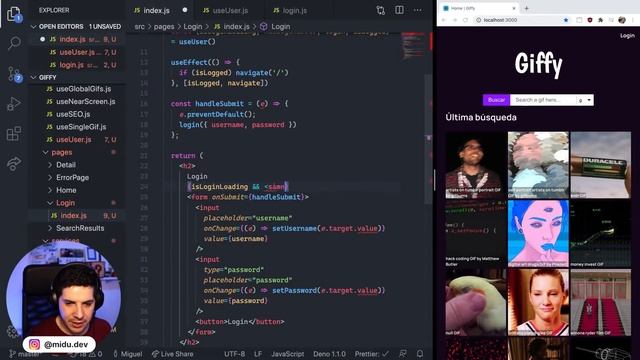Click the editor minimap
The width and height of the screenshot is (640, 360).
(x=413, y=47)
